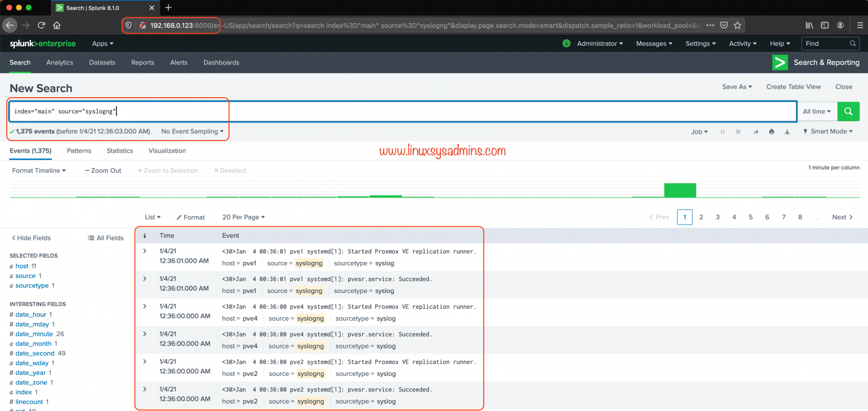The height and width of the screenshot is (411, 868).
Task: Export search results with download icon
Action: (x=787, y=131)
